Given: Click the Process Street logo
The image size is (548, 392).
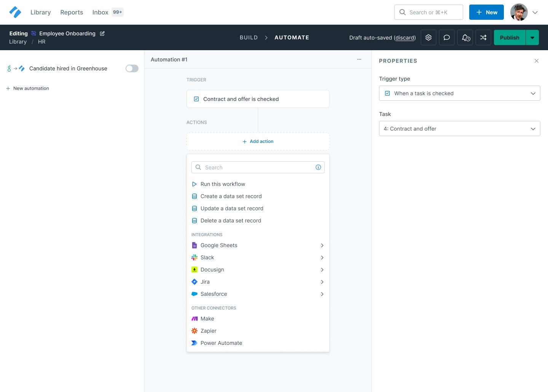Looking at the screenshot, I should pyautogui.click(x=15, y=12).
